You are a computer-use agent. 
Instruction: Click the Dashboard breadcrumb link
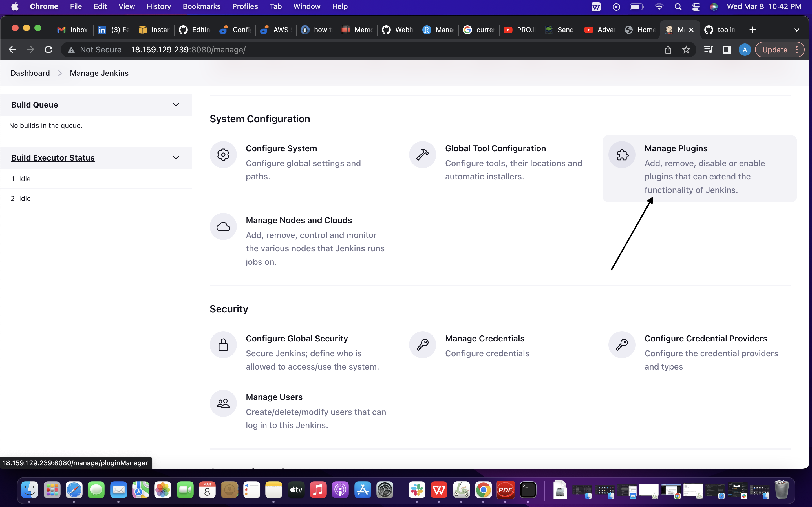[x=30, y=73]
